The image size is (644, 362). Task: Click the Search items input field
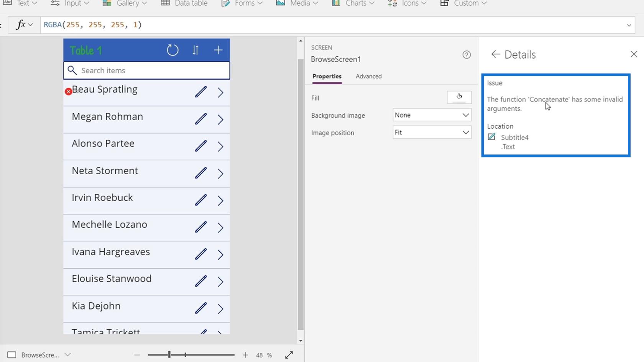pos(146,70)
